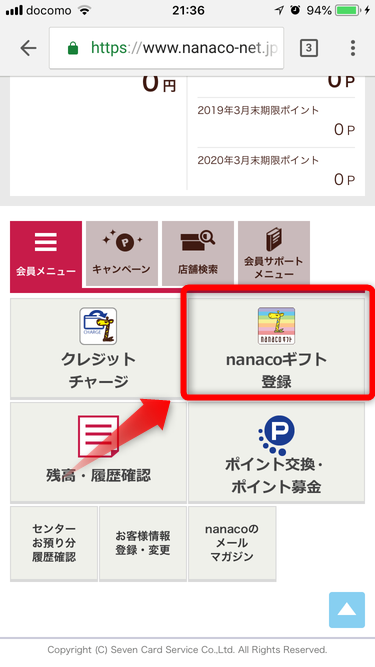Viewport: 375px width, 667px height.
Task: Open nanacoのメールマガジン
Action: tap(232, 543)
